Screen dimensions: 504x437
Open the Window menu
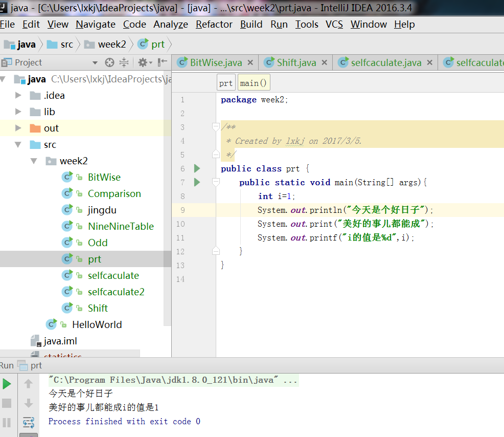pos(369,25)
